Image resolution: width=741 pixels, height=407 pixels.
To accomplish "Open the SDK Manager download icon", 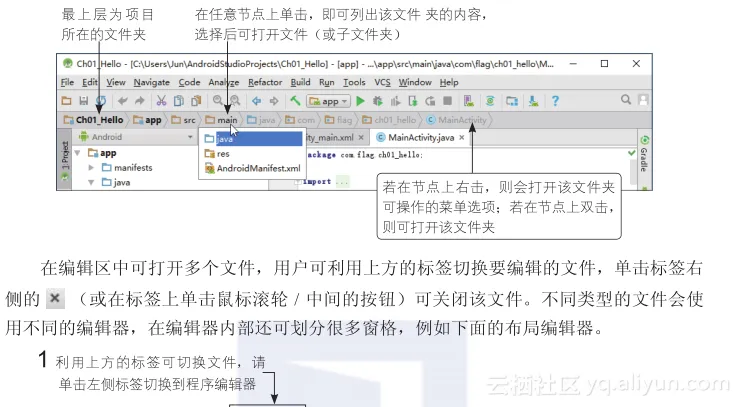I will click(534, 101).
